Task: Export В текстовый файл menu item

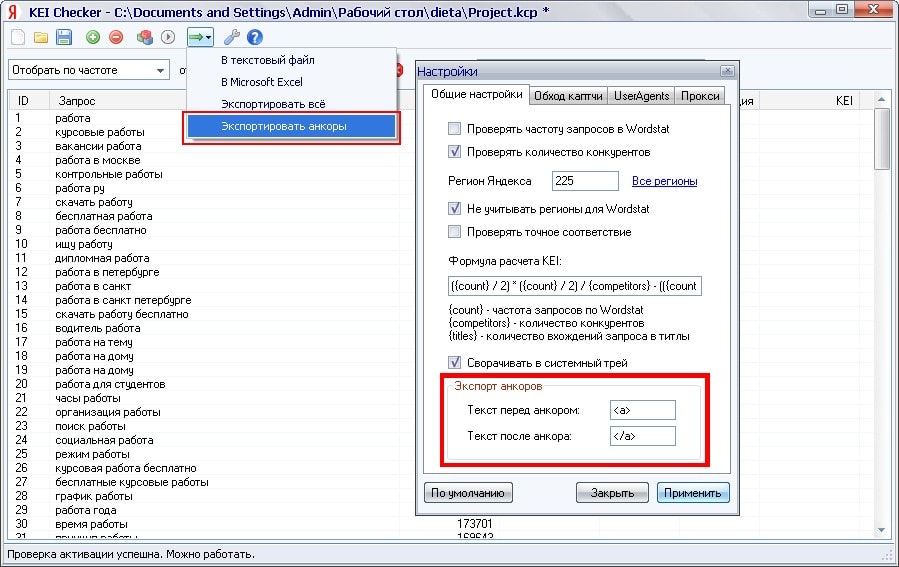Action: point(268,60)
